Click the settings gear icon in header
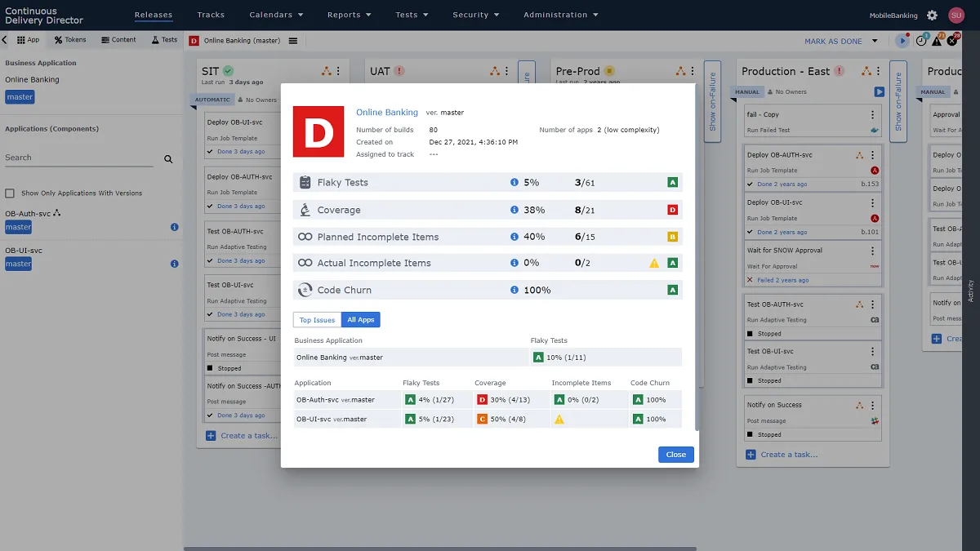 point(932,16)
